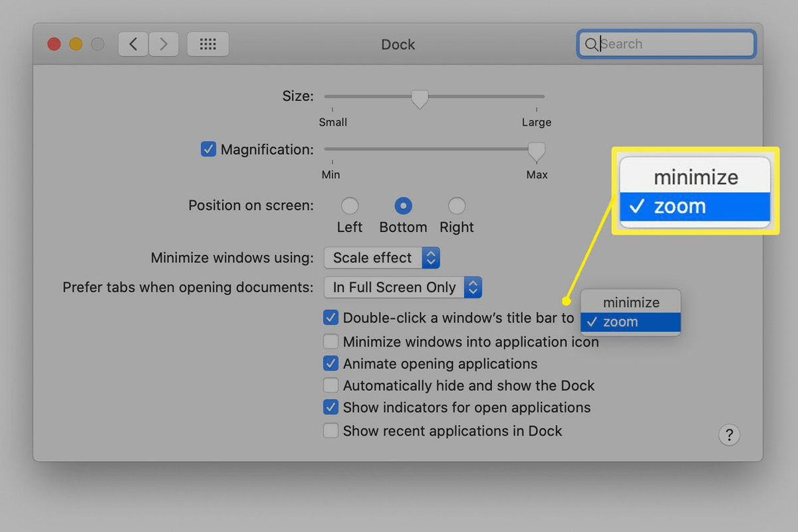Viewport: 798px width, 532px height.
Task: Go forward with the right chevron button
Action: 164,45
